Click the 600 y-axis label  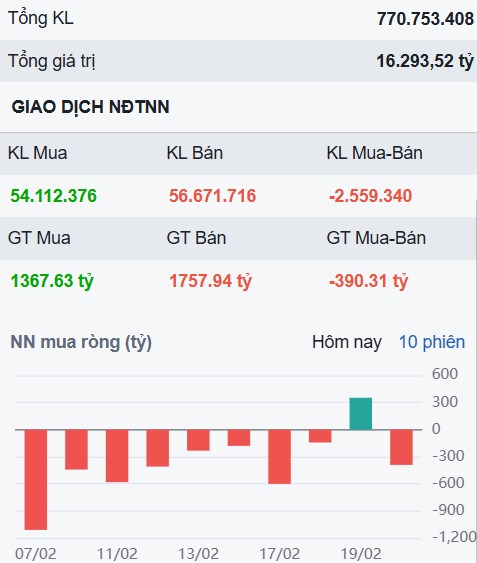445,374
